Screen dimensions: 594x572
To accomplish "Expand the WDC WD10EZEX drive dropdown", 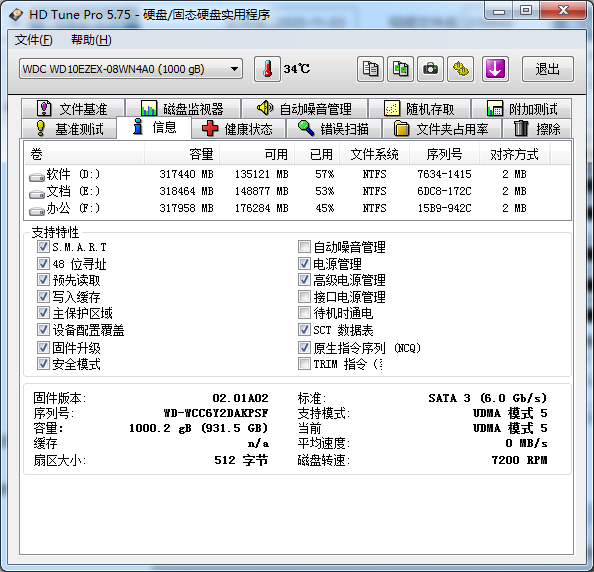I will pyautogui.click(x=131, y=69).
